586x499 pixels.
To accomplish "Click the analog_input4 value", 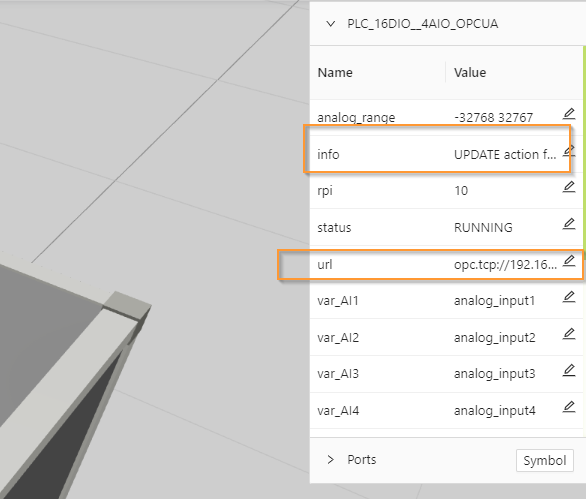I will coord(494,411).
